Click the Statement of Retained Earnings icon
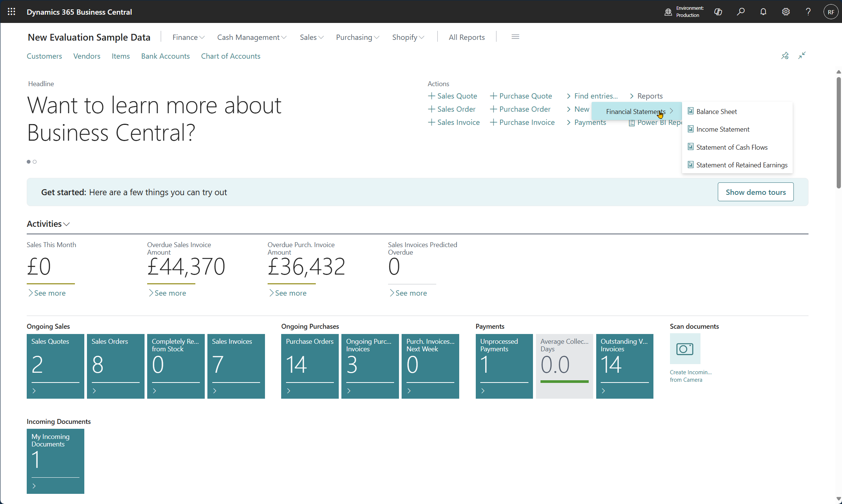This screenshot has width=842, height=504. 691,164
